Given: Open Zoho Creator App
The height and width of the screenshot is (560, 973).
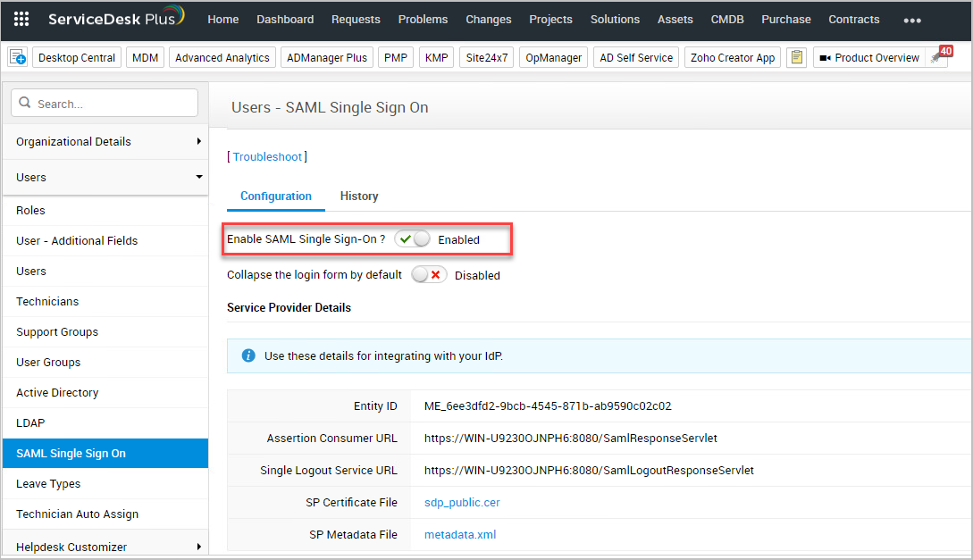Looking at the screenshot, I should (733, 58).
